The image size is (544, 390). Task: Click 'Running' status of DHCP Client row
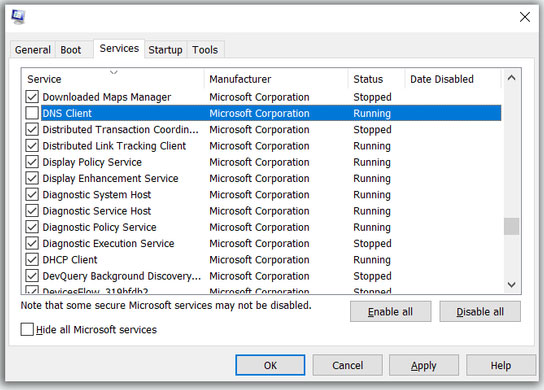372,260
